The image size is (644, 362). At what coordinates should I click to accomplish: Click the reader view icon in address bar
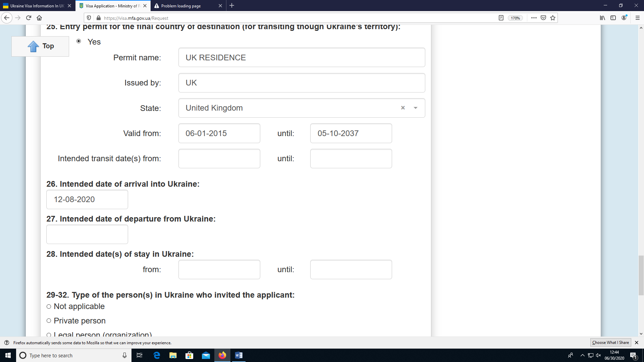point(501,18)
